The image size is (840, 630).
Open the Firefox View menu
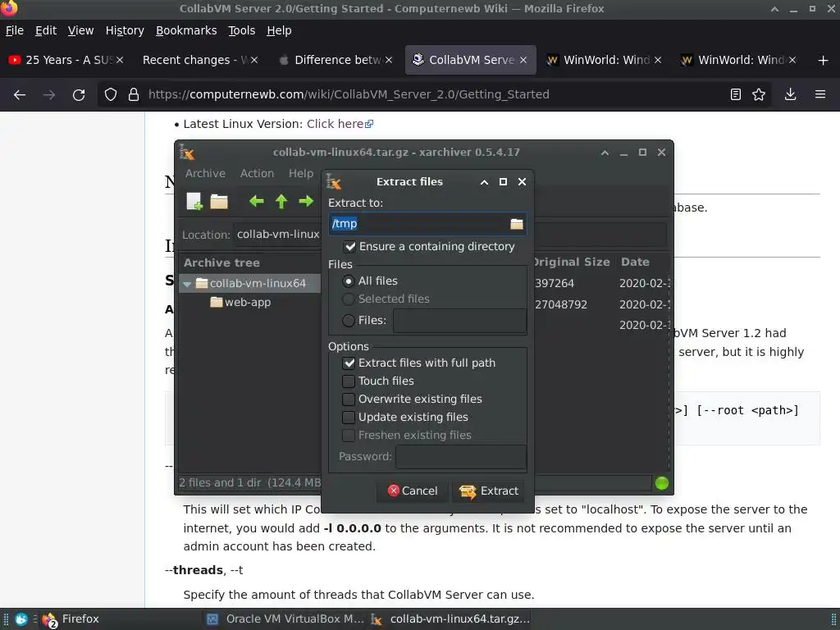tap(80, 30)
